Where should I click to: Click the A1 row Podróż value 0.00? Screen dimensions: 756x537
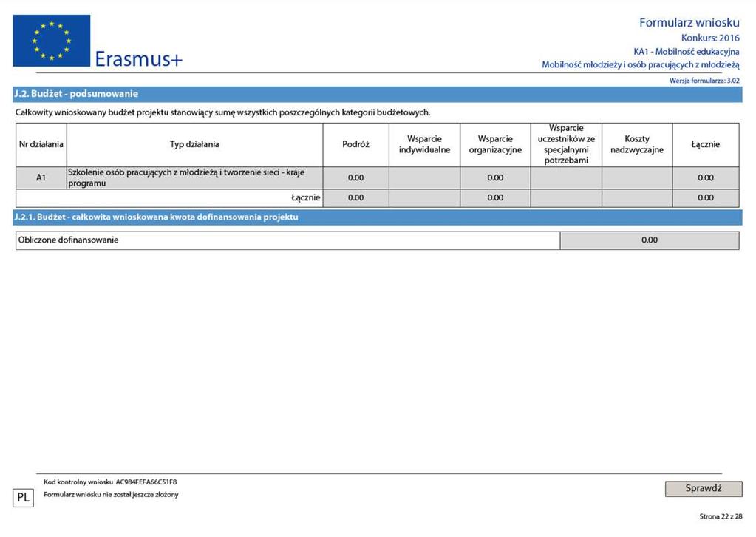tap(355, 178)
